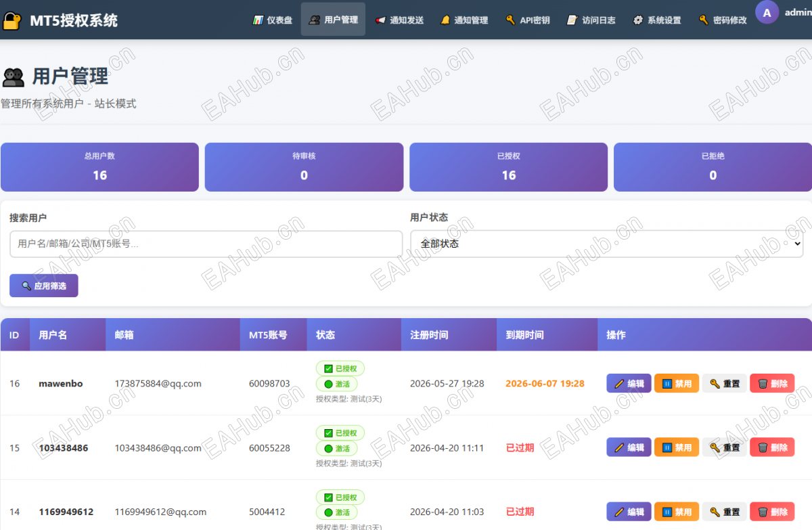Viewport: 812px width, 530px height.
Task: Click 重置 for user 1169949612
Action: (x=725, y=512)
